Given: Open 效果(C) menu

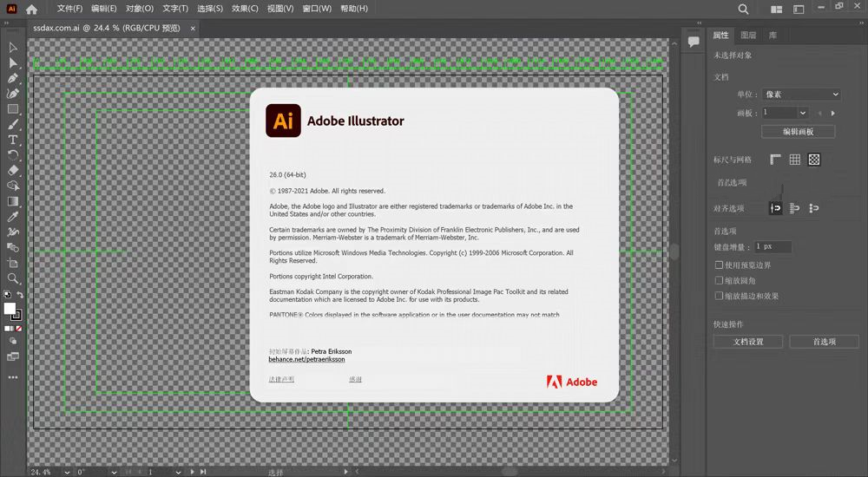Looking at the screenshot, I should click(245, 9).
